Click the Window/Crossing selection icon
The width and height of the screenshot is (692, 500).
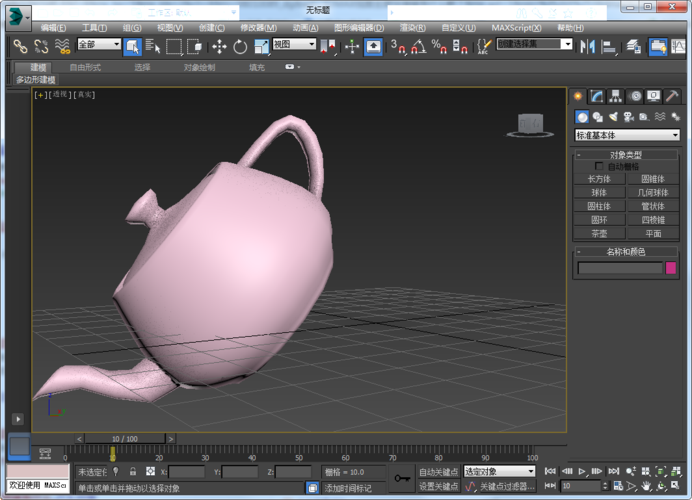tap(195, 46)
